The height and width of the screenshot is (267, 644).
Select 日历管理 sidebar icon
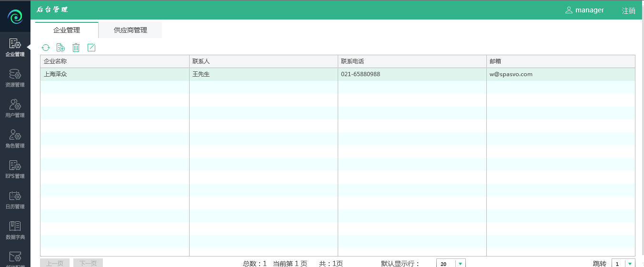(15, 200)
